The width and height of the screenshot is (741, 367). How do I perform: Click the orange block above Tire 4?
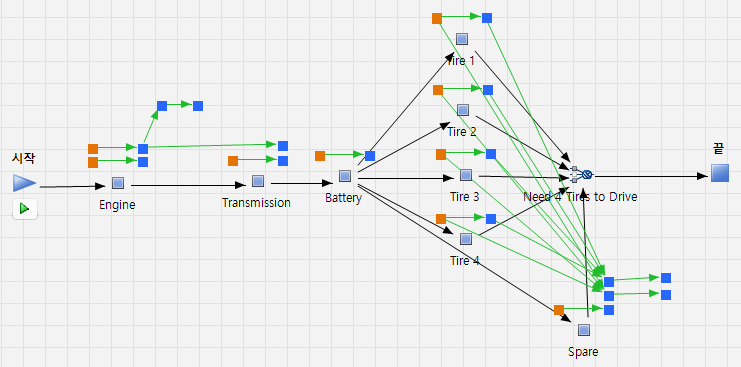441,219
